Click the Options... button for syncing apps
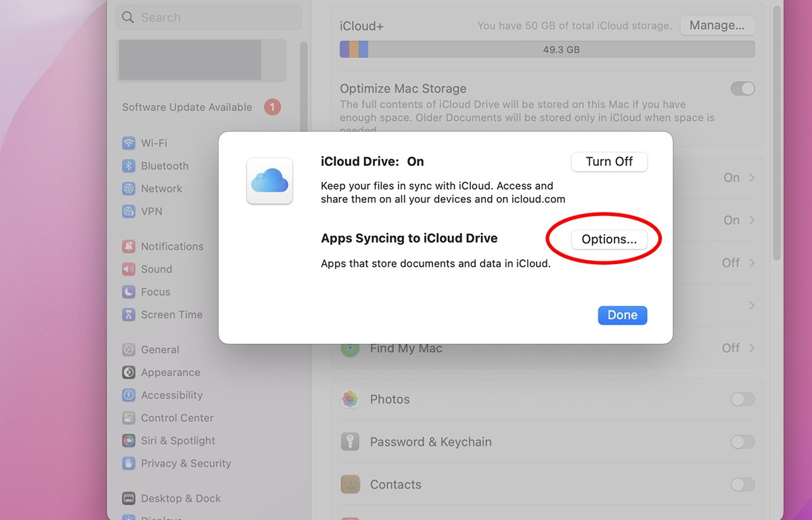The image size is (812, 520). 609,239
